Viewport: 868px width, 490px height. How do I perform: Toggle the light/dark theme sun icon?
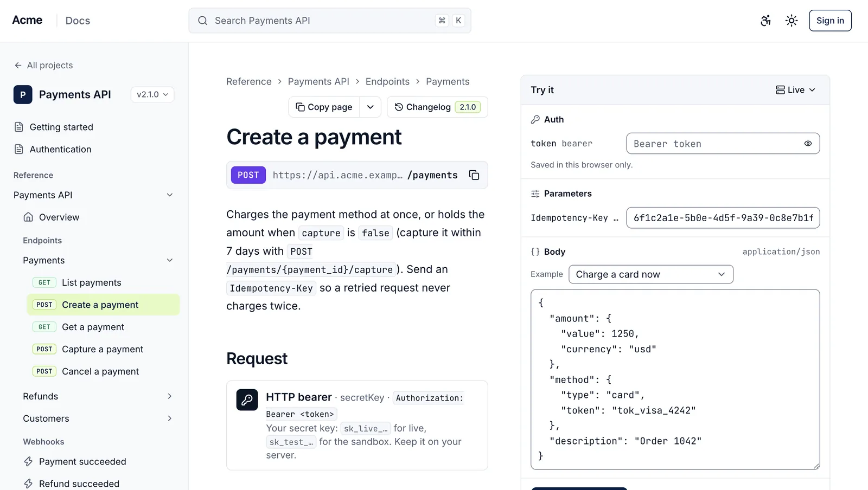pos(792,21)
